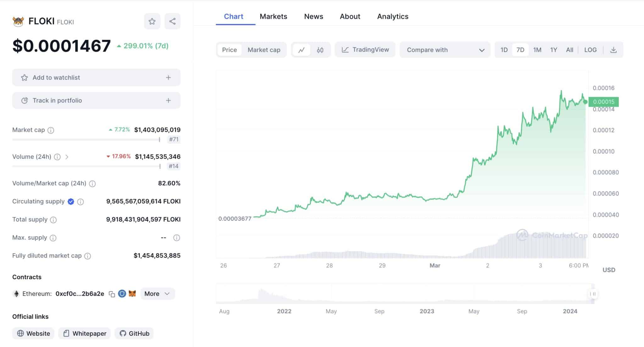Click the 0.00015 current price label

pos(603,102)
